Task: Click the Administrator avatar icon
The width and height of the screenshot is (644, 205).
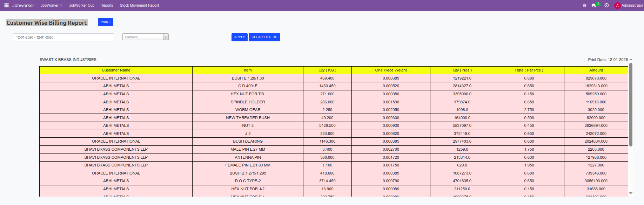Action: [617, 6]
